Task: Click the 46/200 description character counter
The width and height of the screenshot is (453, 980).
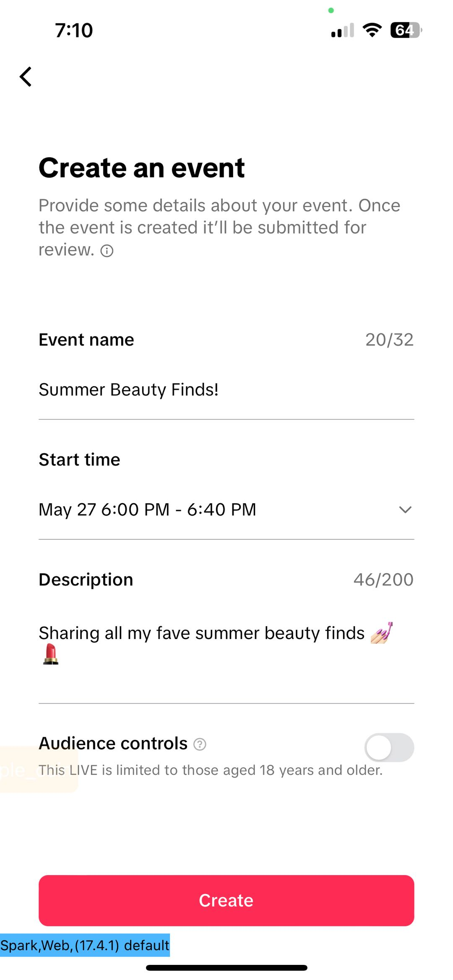Action: point(383,580)
